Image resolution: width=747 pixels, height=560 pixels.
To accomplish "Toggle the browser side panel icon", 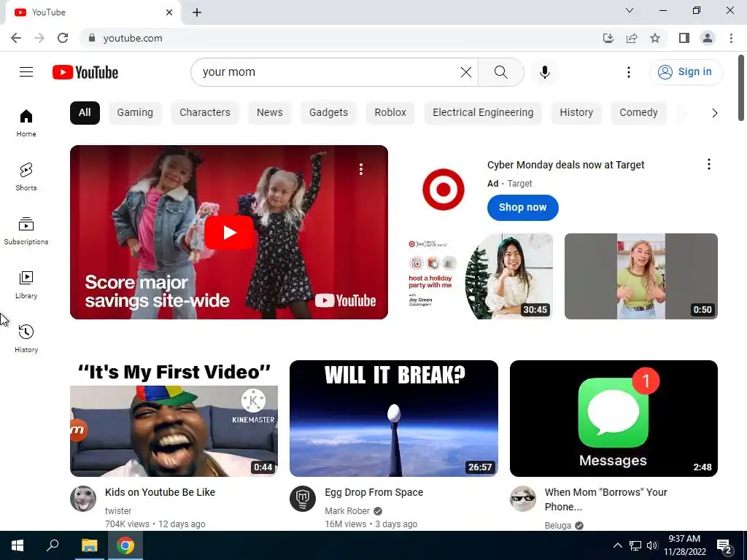I will pyautogui.click(x=684, y=38).
